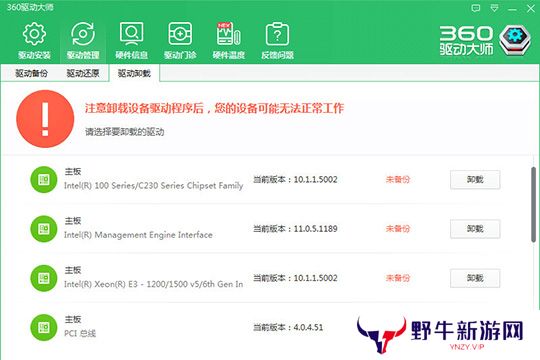Image resolution: width=540 pixels, height=360 pixels.
Task: Click motherboard icon for PCI 总线 row
Action: (x=44, y=327)
